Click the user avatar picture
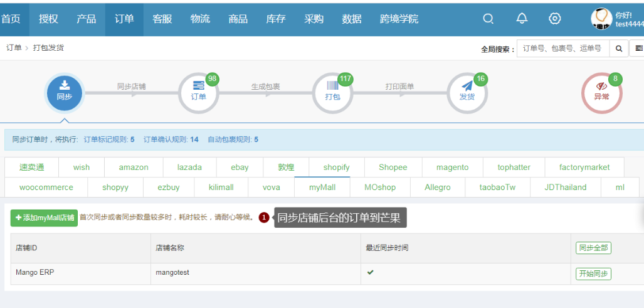The width and height of the screenshot is (644, 308). tap(601, 18)
